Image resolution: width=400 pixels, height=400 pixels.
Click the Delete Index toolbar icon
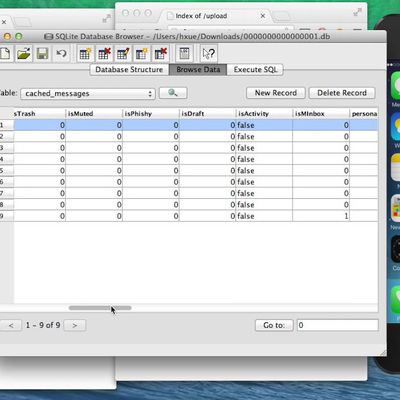[160, 53]
